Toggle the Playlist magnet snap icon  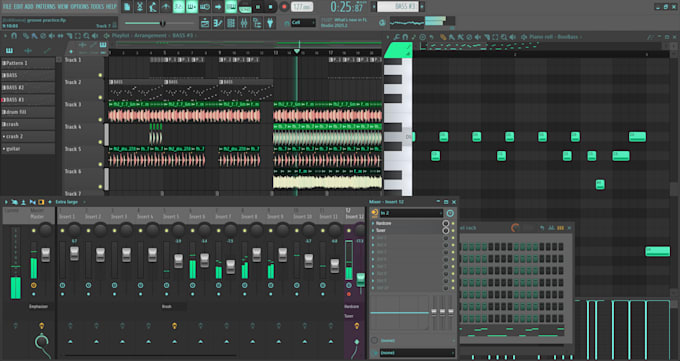(x=14, y=36)
